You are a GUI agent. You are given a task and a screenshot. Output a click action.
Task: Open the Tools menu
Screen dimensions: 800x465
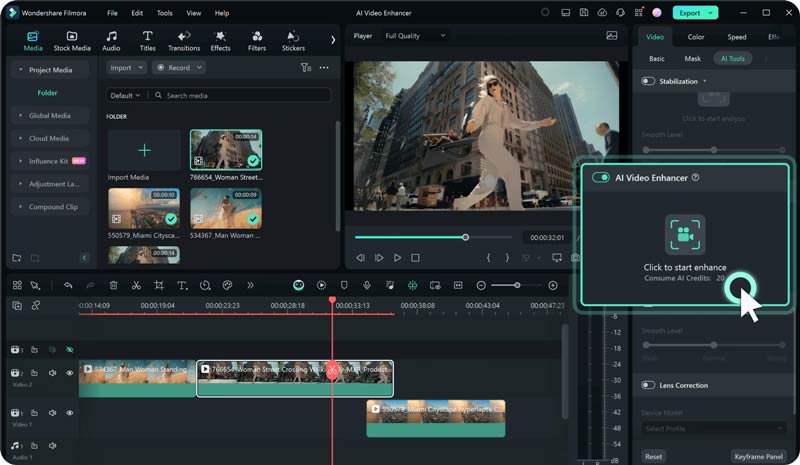[164, 13]
